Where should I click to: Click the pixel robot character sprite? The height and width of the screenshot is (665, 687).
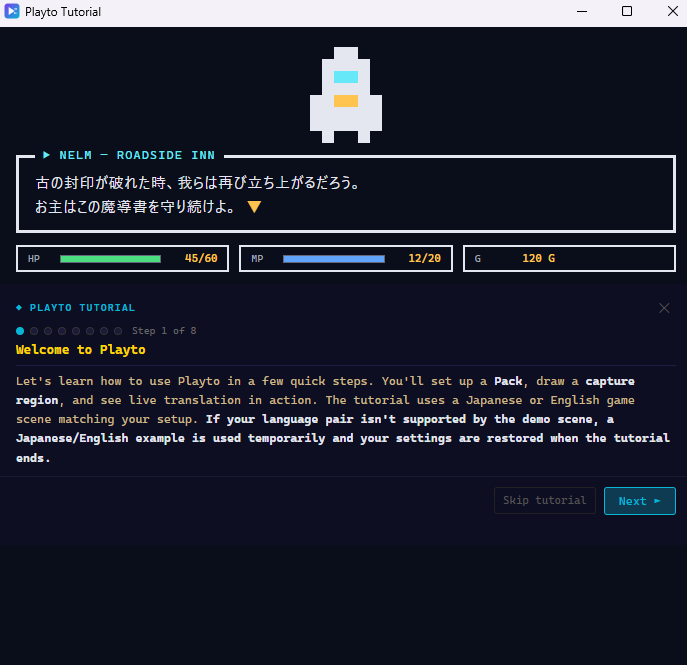click(346, 95)
